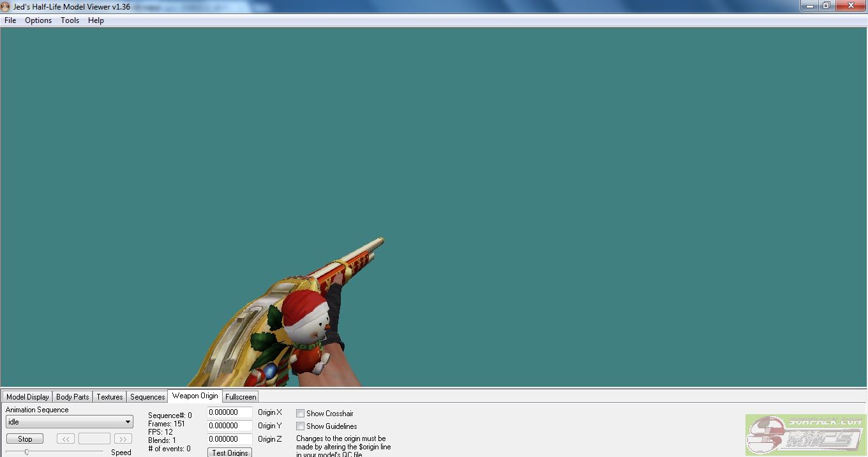Minimize the Model Viewer window
Viewport: 868px width, 457px height.
[x=809, y=5]
